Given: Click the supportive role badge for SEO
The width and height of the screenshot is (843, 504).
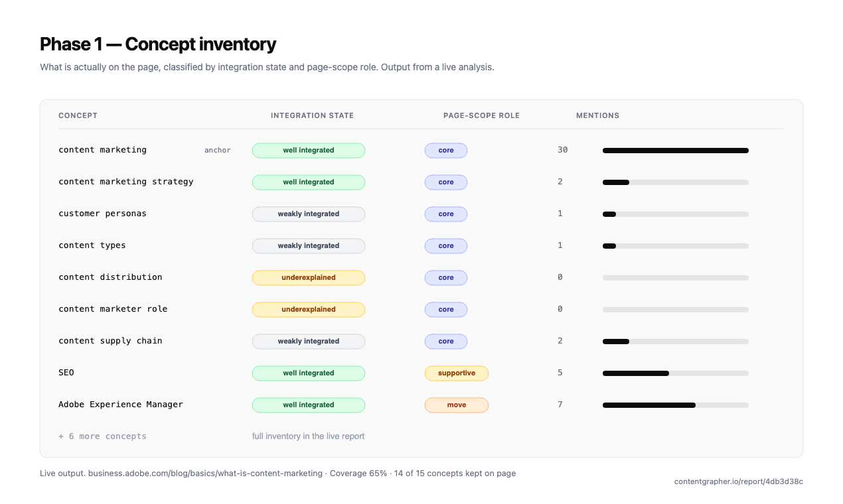Looking at the screenshot, I should coord(457,373).
